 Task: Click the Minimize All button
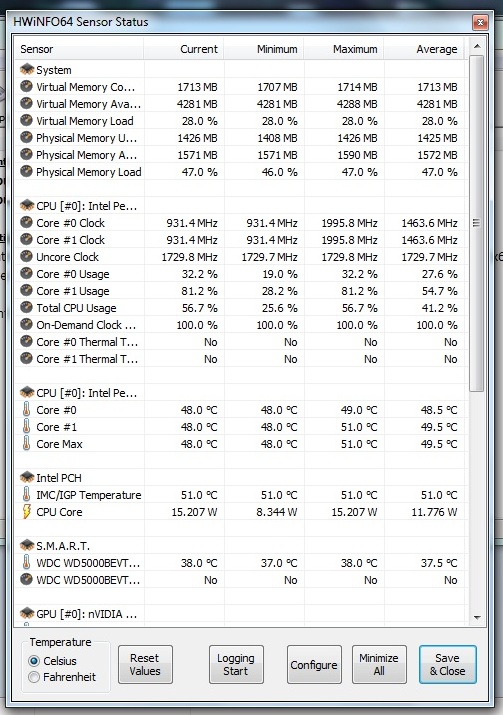[x=379, y=664]
